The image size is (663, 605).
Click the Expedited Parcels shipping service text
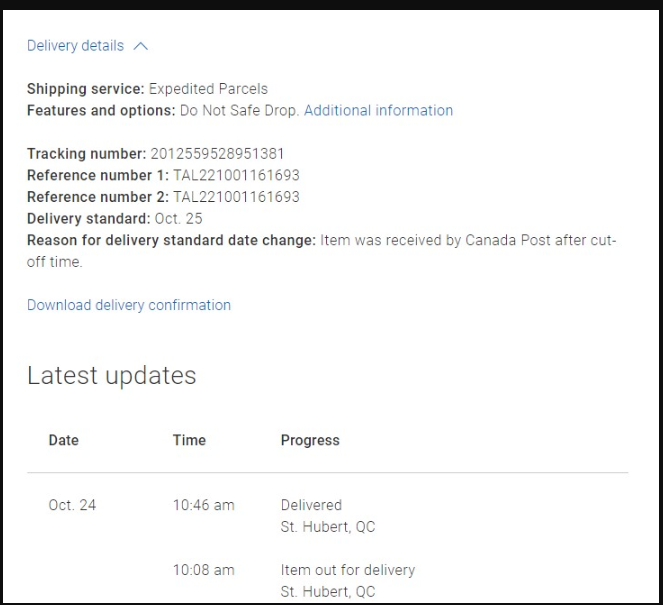208,89
